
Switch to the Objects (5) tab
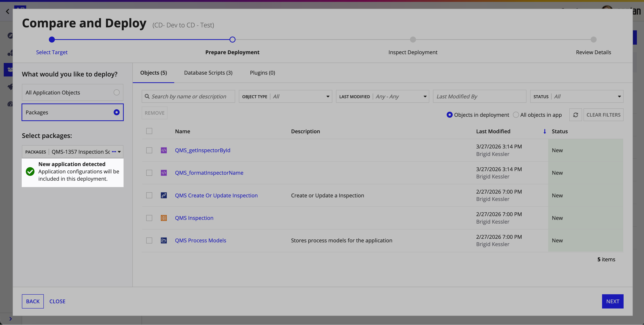tap(154, 73)
